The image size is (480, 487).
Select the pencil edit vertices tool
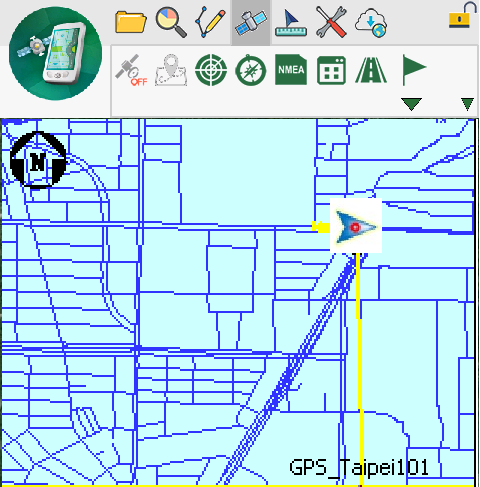tap(211, 23)
